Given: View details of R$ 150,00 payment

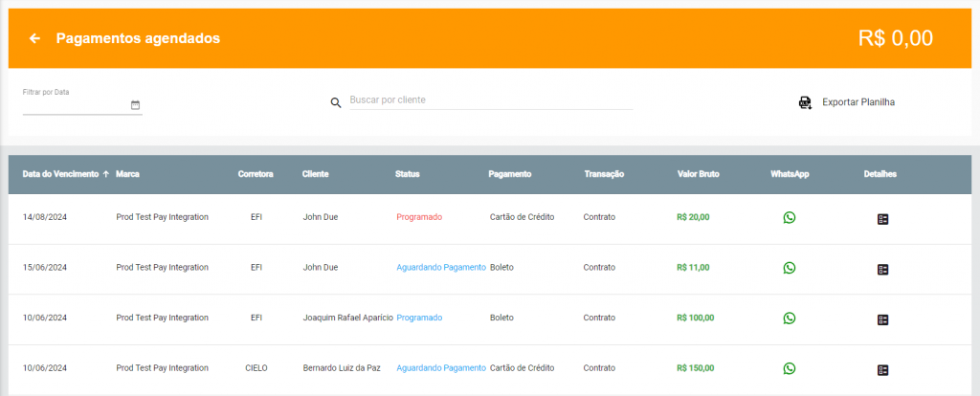Looking at the screenshot, I should [x=882, y=370].
